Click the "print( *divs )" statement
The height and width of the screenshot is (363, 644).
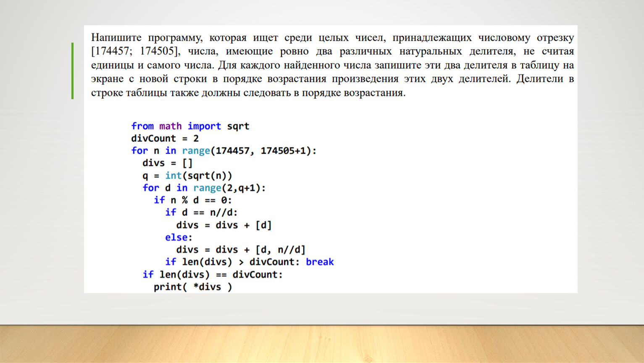tap(192, 287)
